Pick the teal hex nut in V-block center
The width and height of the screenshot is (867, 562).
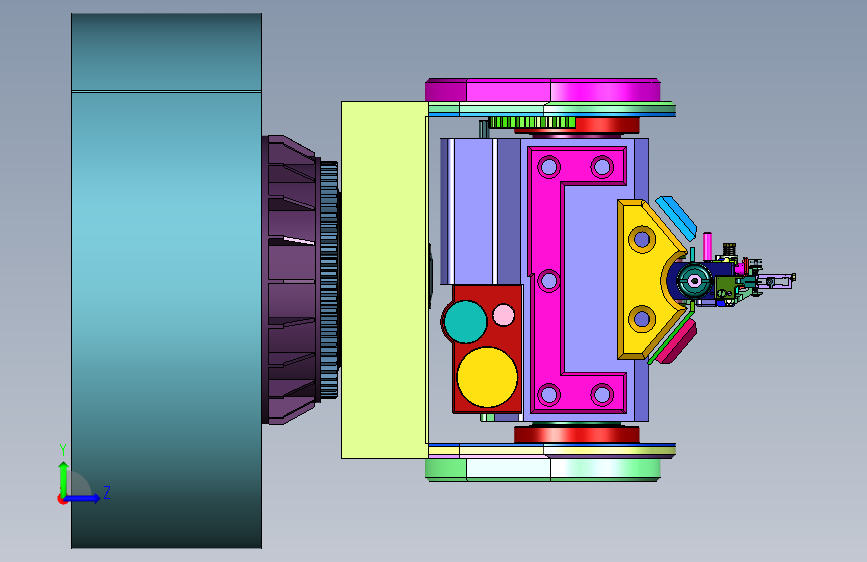(694, 281)
